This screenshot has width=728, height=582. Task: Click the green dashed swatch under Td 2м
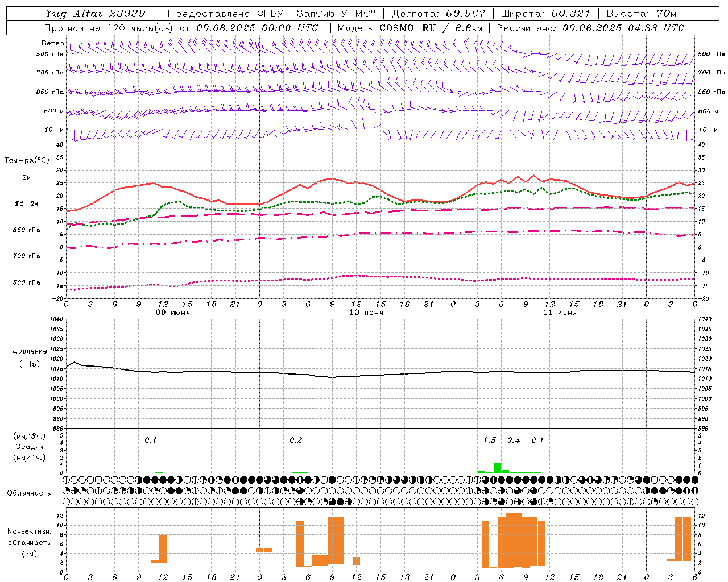[25, 210]
